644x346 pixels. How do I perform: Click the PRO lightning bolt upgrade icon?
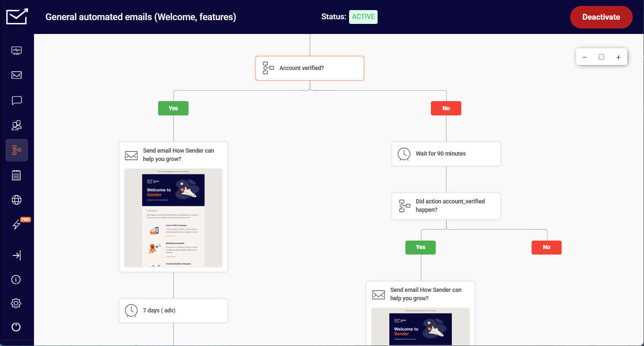pos(16,224)
